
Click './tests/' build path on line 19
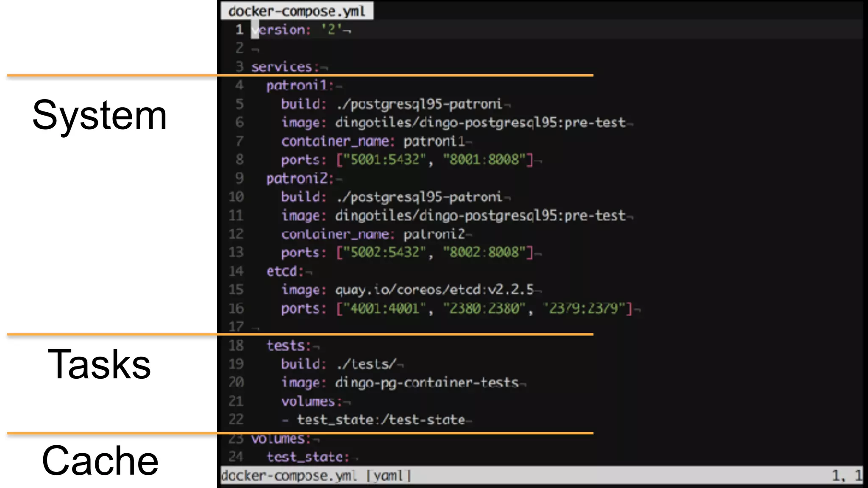click(x=367, y=364)
